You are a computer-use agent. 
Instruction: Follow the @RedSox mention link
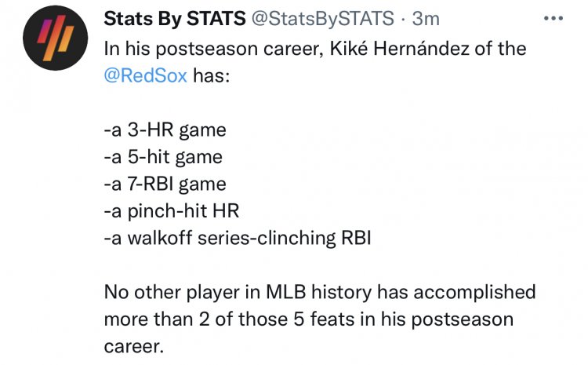point(146,75)
